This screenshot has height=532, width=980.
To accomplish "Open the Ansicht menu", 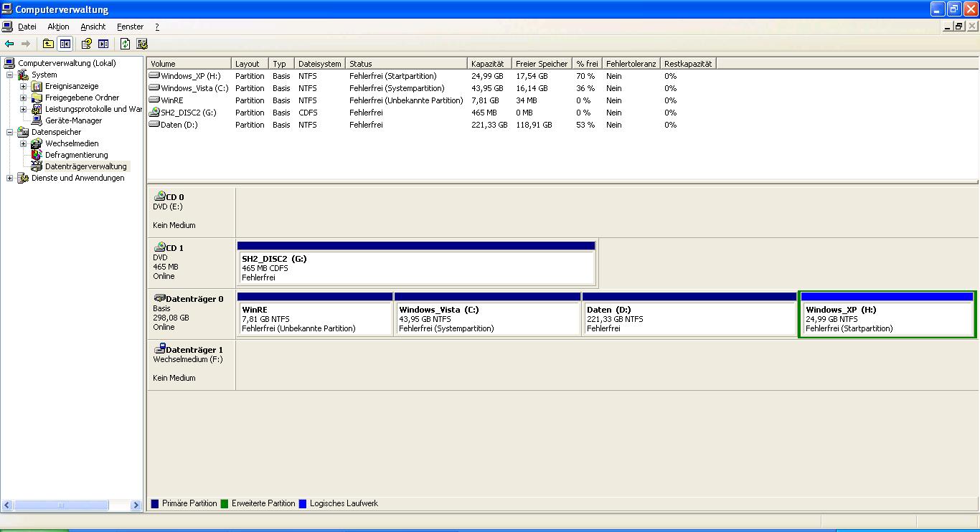I will coord(93,27).
